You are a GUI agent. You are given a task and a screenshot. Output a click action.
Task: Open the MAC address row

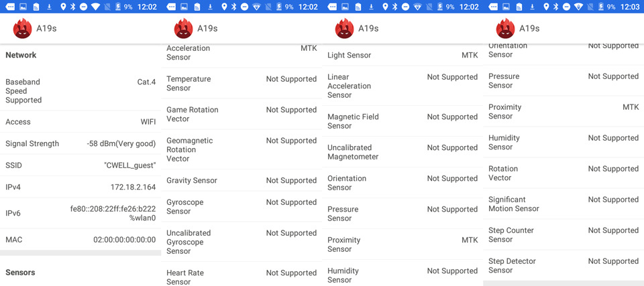80,240
